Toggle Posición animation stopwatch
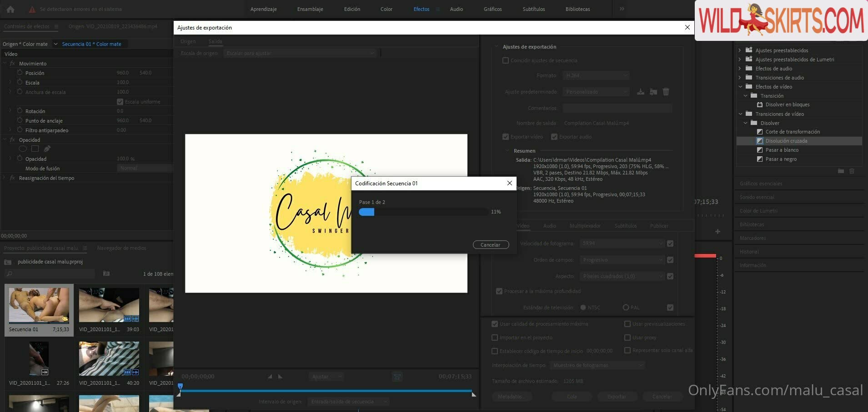The height and width of the screenshot is (412, 868). click(x=20, y=73)
